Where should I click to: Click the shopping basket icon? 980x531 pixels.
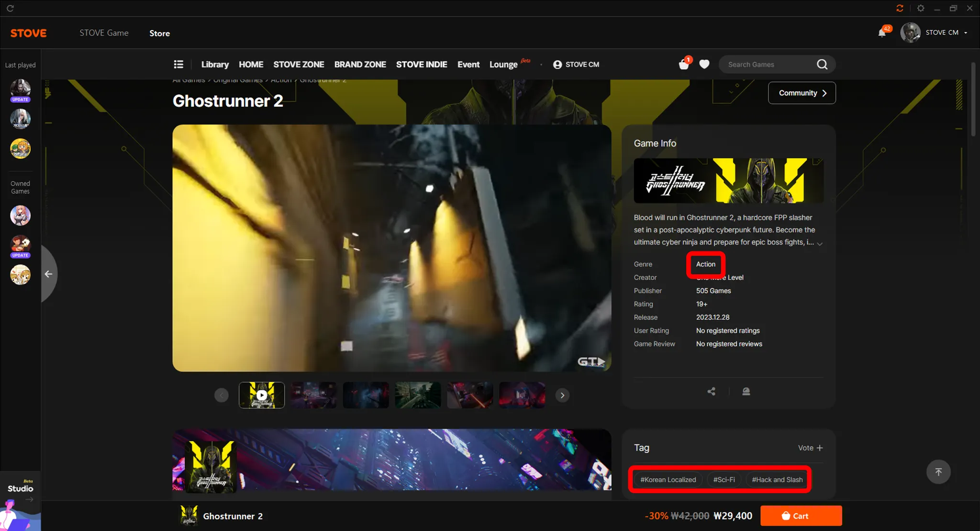[684, 64]
